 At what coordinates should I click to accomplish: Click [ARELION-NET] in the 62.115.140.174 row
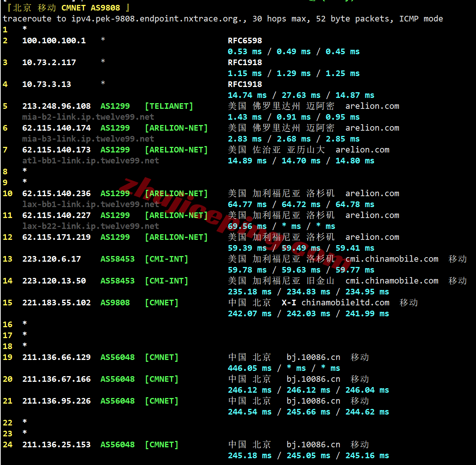[176, 128]
